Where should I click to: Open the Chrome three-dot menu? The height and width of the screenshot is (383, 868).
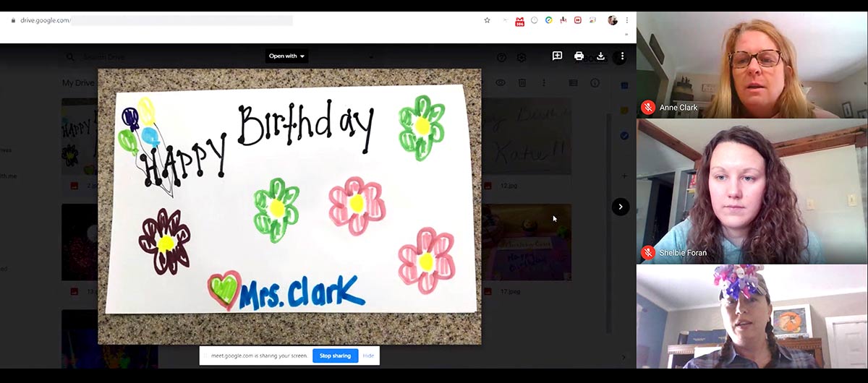(x=626, y=20)
